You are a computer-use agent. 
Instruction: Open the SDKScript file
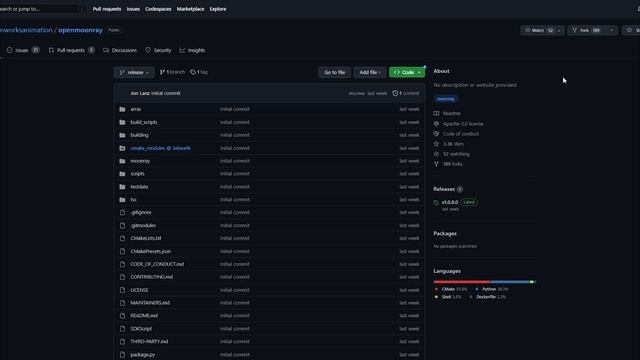141,329
